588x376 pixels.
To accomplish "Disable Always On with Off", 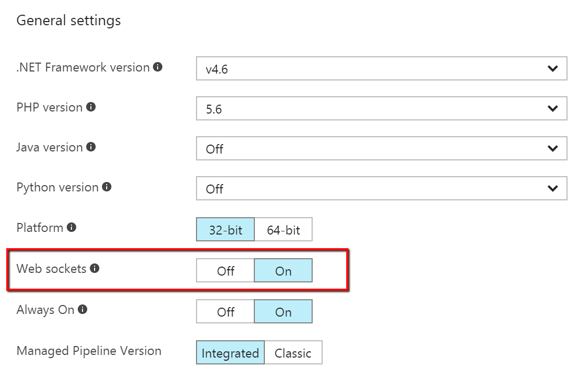I will [x=225, y=311].
